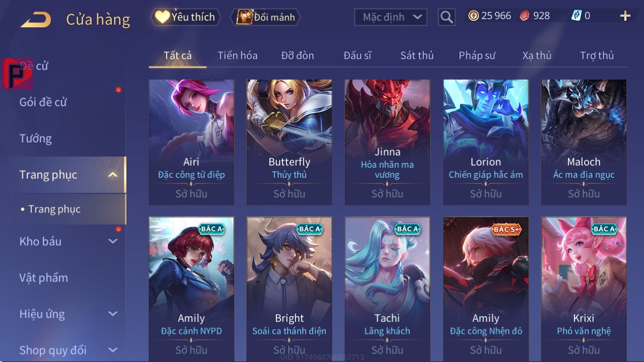This screenshot has width=644, height=362.
Task: Select the Tiến hóa filter tab
Action: 237,55
